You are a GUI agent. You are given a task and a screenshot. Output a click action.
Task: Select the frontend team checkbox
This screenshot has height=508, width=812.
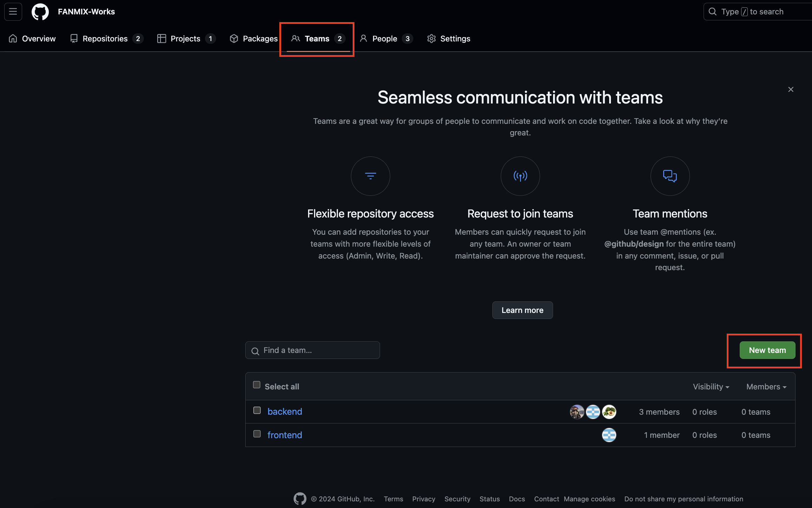pyautogui.click(x=257, y=434)
